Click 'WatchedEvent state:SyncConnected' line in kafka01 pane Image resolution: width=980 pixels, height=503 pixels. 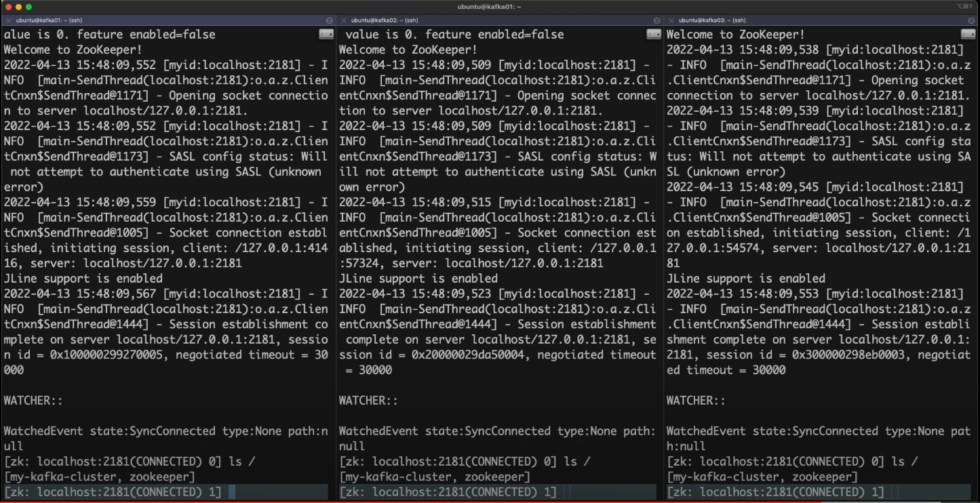[166, 431]
